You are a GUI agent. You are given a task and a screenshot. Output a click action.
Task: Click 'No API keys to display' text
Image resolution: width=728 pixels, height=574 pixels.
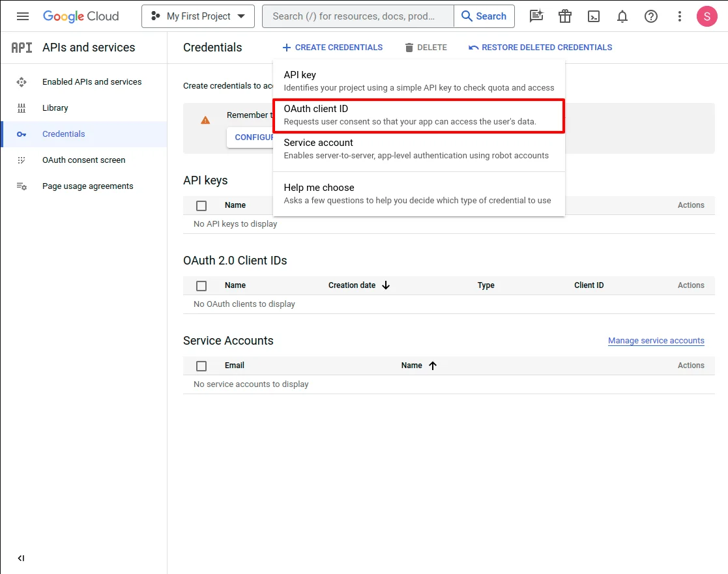235,224
